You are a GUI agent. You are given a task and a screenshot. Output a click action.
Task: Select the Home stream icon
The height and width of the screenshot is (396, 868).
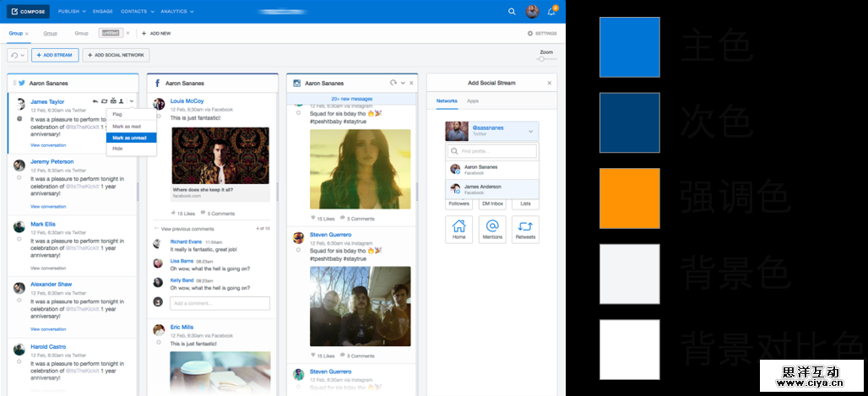pyautogui.click(x=458, y=229)
